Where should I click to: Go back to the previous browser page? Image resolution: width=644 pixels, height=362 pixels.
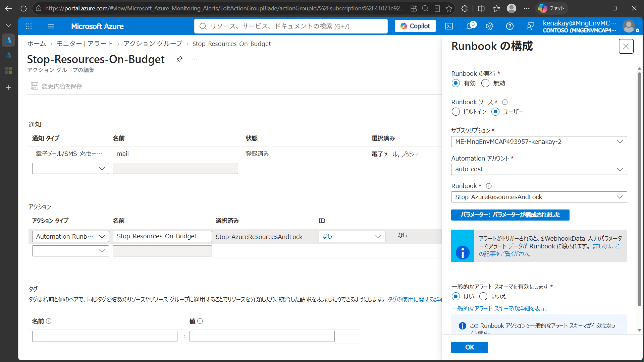point(9,8)
